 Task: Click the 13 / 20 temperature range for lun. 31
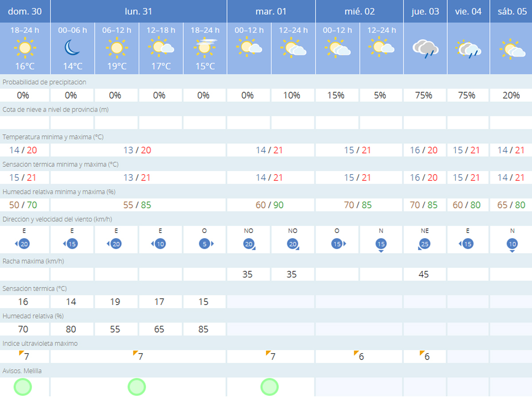[x=137, y=150]
